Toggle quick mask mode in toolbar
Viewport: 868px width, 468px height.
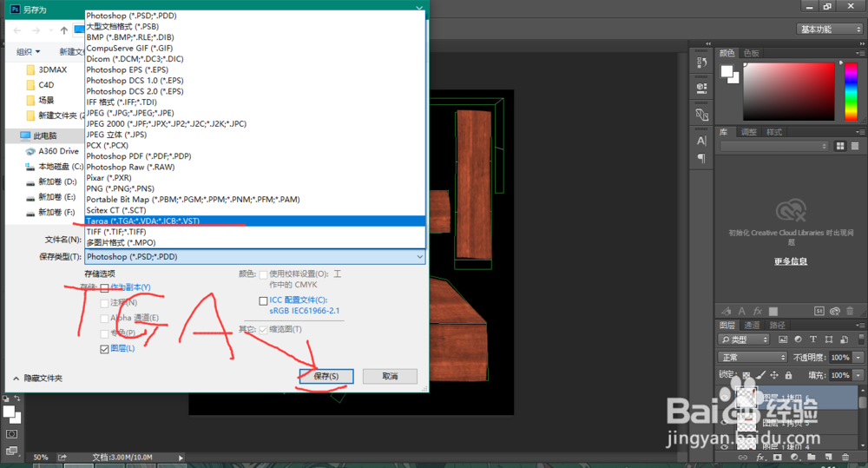coord(11,434)
